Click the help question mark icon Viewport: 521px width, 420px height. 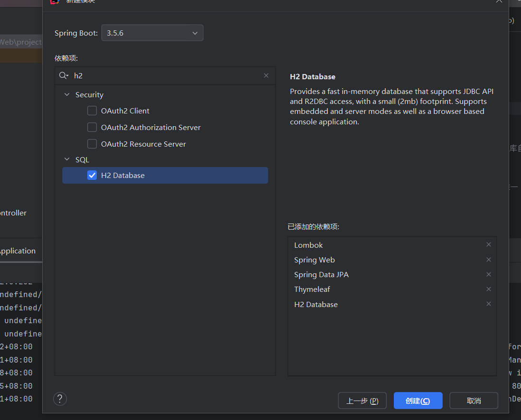click(60, 399)
